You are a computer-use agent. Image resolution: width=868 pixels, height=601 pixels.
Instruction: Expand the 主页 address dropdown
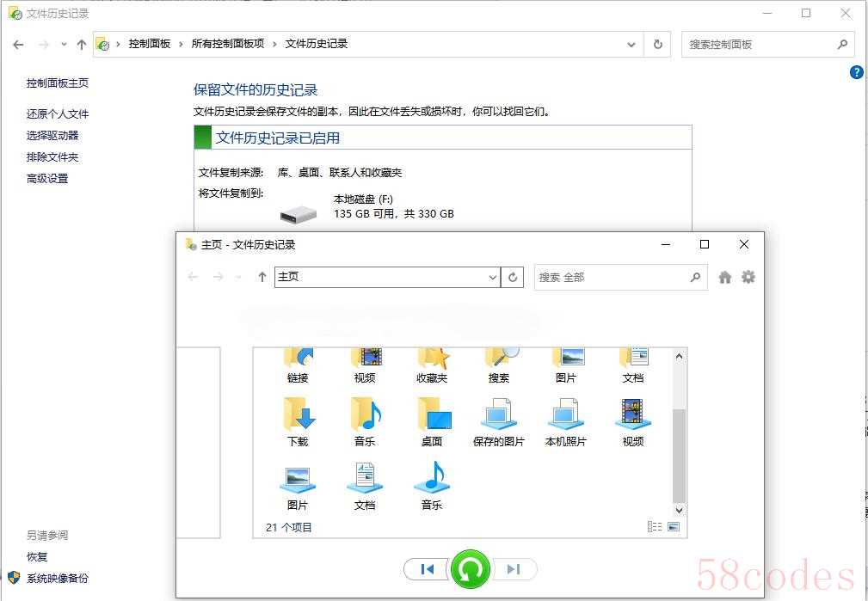coord(492,277)
